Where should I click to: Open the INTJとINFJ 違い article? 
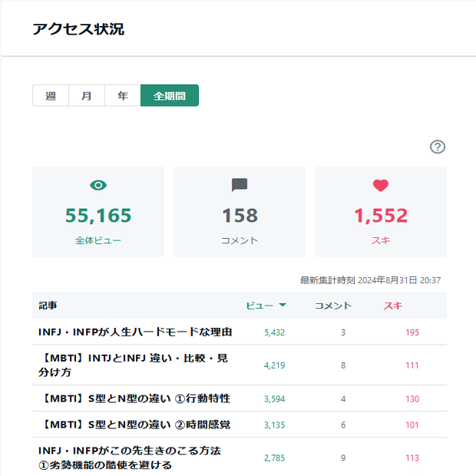pos(133,365)
